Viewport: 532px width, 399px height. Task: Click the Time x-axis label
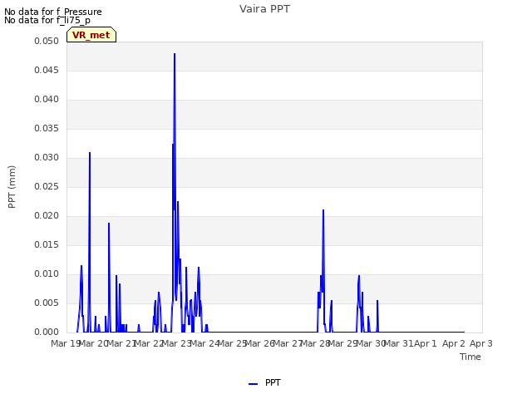pos(470,357)
